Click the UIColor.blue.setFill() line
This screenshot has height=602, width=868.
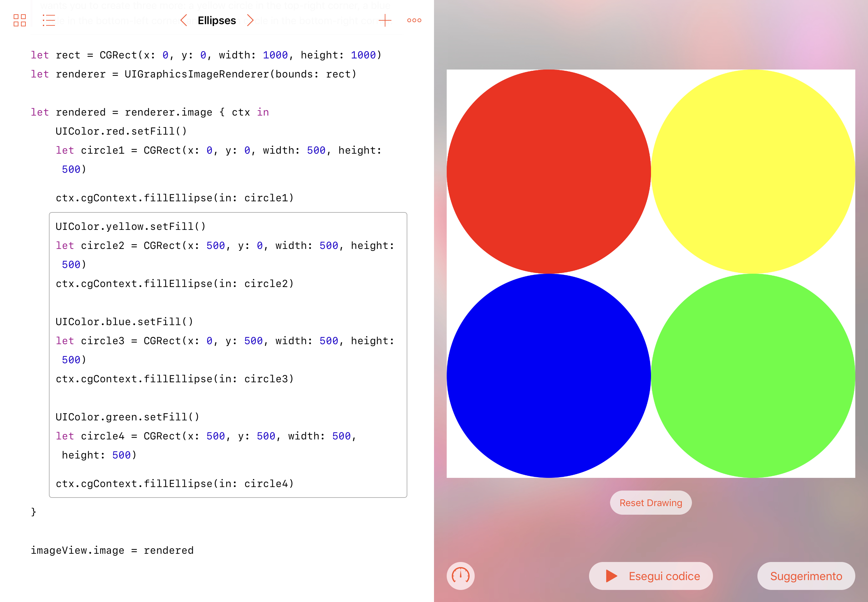point(124,322)
